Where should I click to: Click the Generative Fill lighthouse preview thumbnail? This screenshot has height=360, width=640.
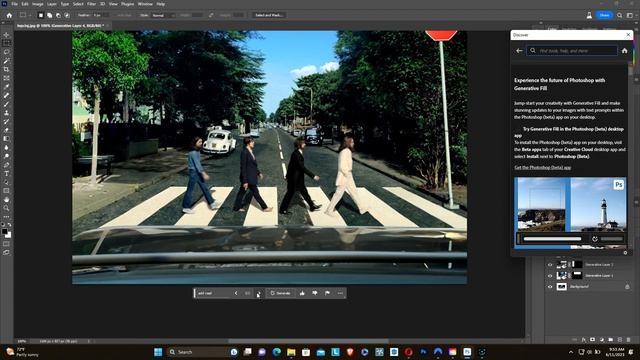pos(570,213)
